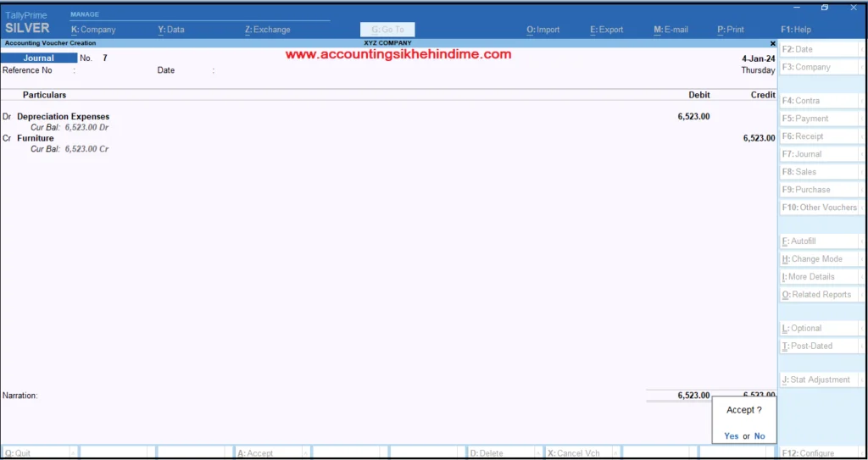
Task: Select the Furniture ledger line
Action: 36,138
